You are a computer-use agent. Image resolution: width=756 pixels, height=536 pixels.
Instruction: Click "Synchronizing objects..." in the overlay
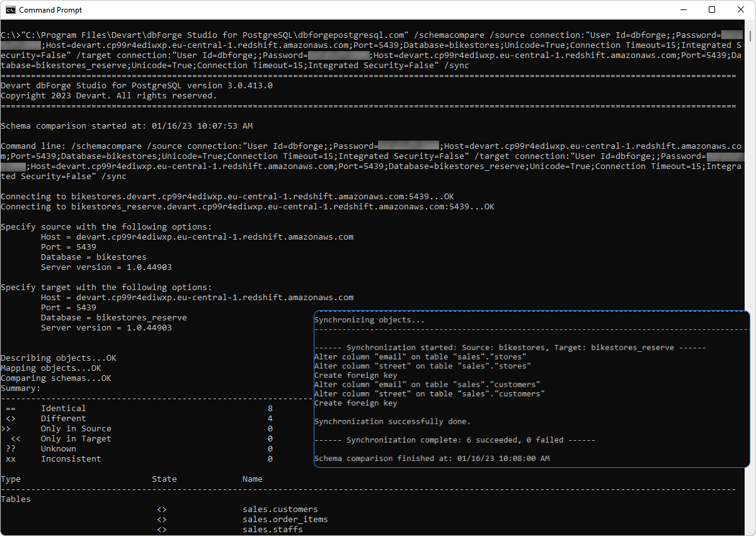click(369, 320)
